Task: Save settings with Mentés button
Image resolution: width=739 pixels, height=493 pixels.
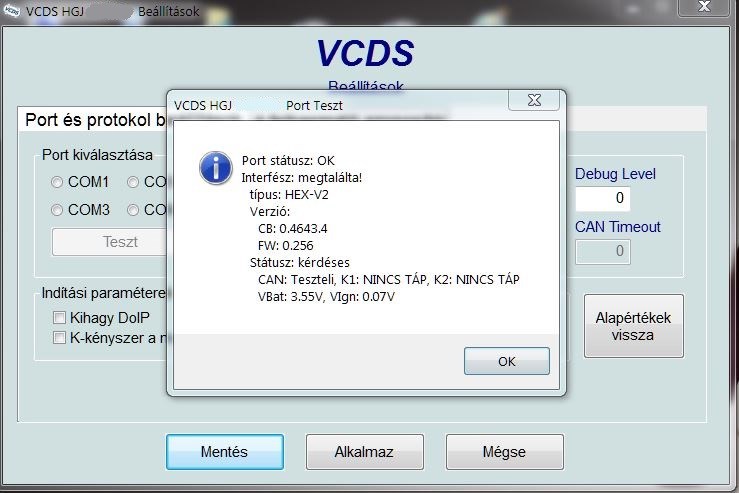Action: point(225,452)
